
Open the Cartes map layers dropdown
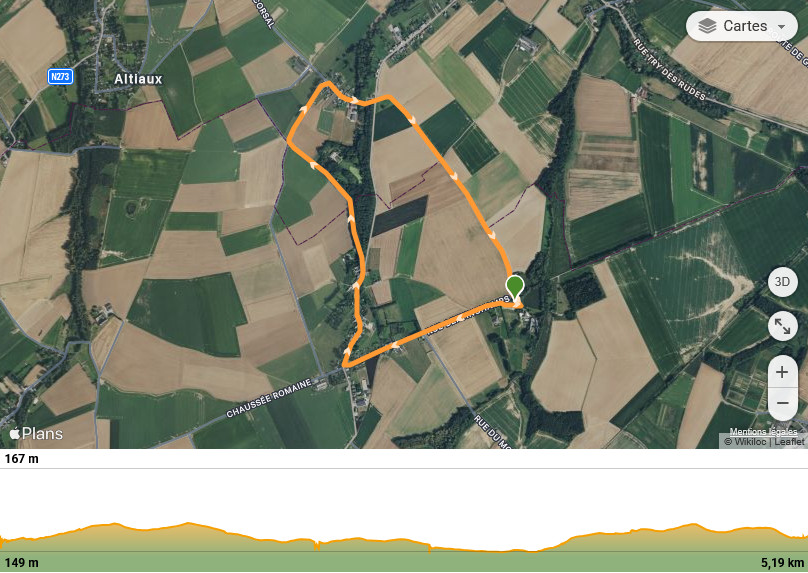pyautogui.click(x=742, y=26)
